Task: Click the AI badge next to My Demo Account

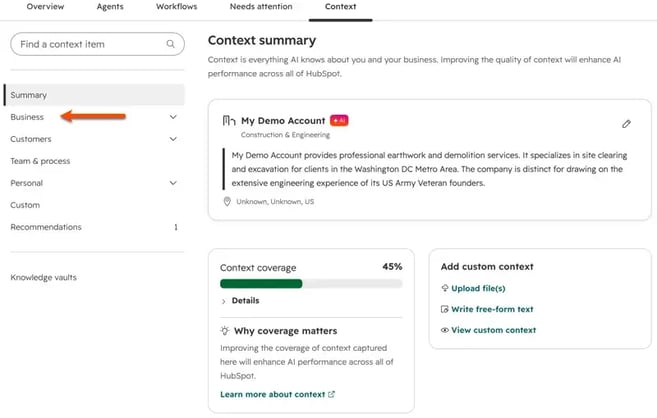Action: tap(339, 120)
